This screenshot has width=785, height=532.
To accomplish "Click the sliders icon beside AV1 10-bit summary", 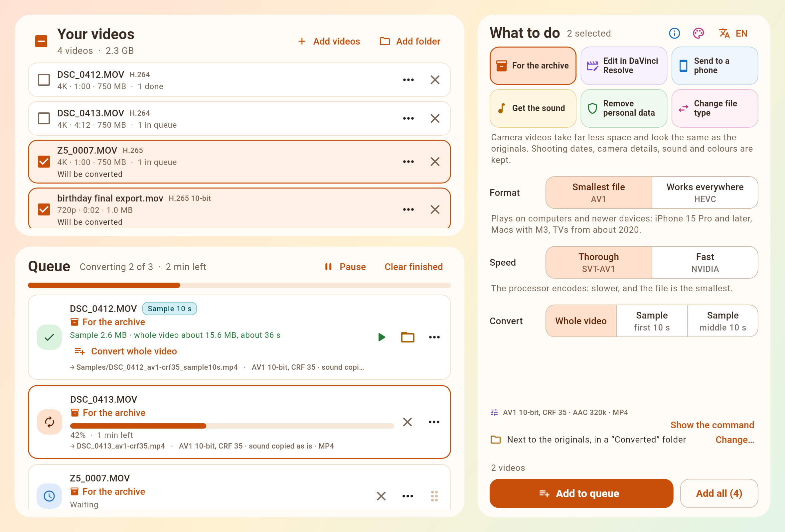I will tap(494, 412).
